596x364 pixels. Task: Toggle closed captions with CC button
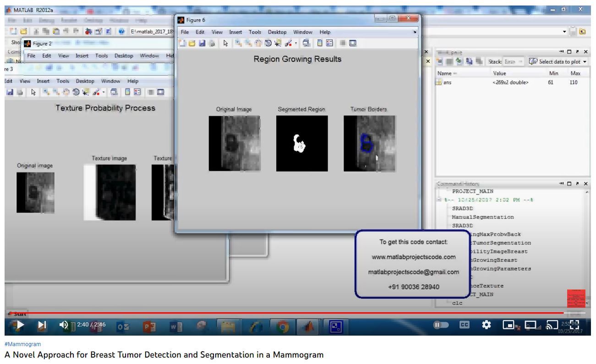[464, 325]
